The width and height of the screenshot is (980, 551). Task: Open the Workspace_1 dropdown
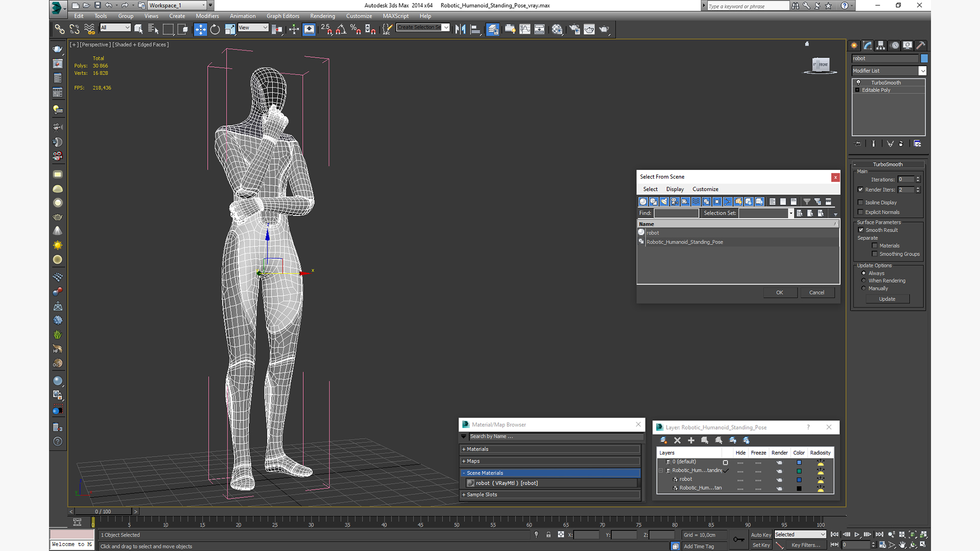pyautogui.click(x=204, y=6)
